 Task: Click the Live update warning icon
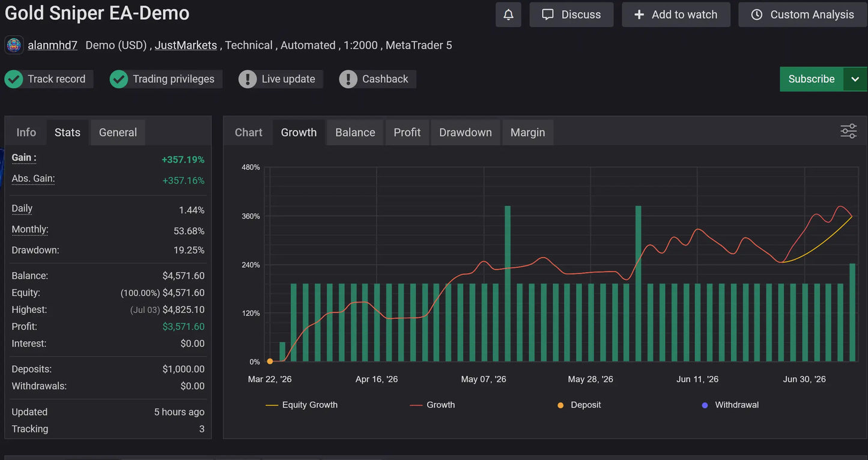click(247, 79)
